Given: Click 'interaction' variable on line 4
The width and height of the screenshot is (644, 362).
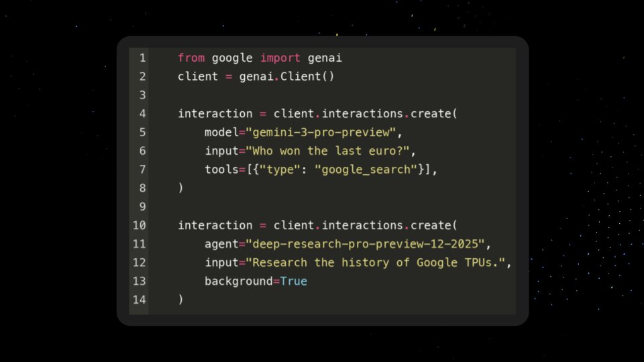Looking at the screenshot, I should (x=215, y=114).
